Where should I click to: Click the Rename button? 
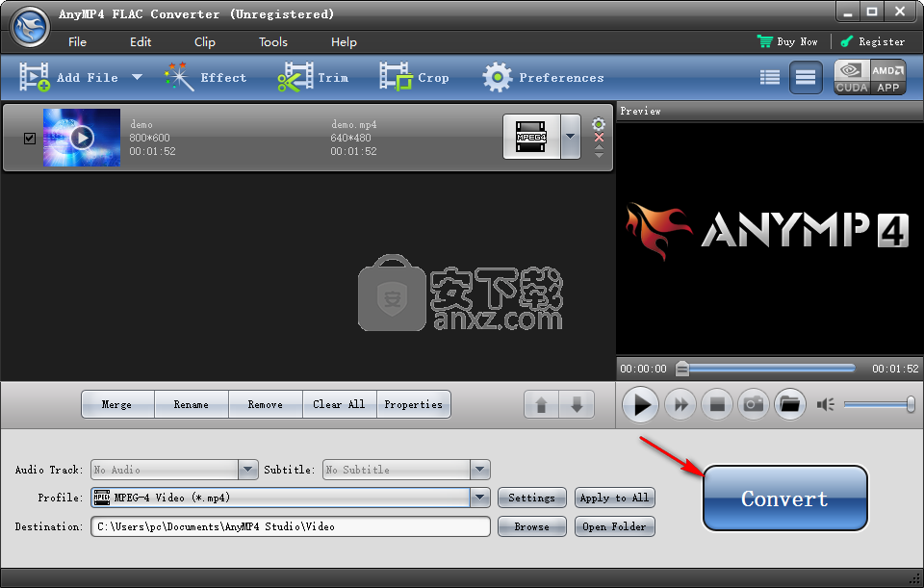[191, 404]
